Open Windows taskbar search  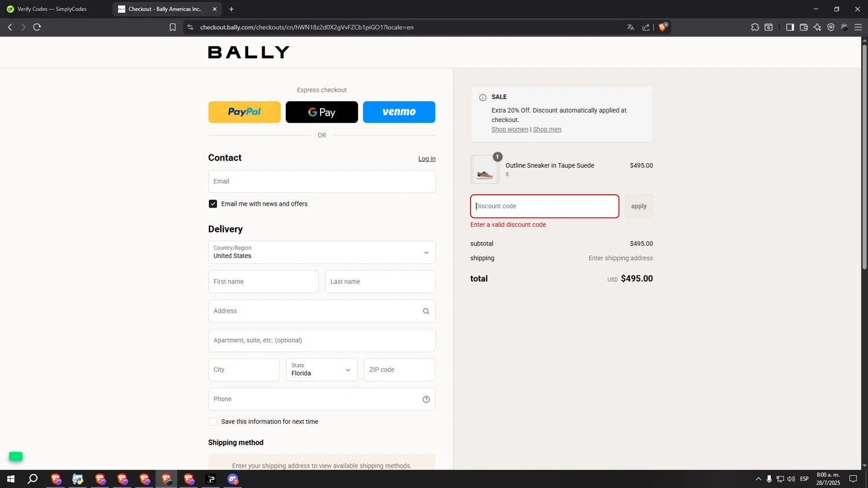(x=33, y=479)
